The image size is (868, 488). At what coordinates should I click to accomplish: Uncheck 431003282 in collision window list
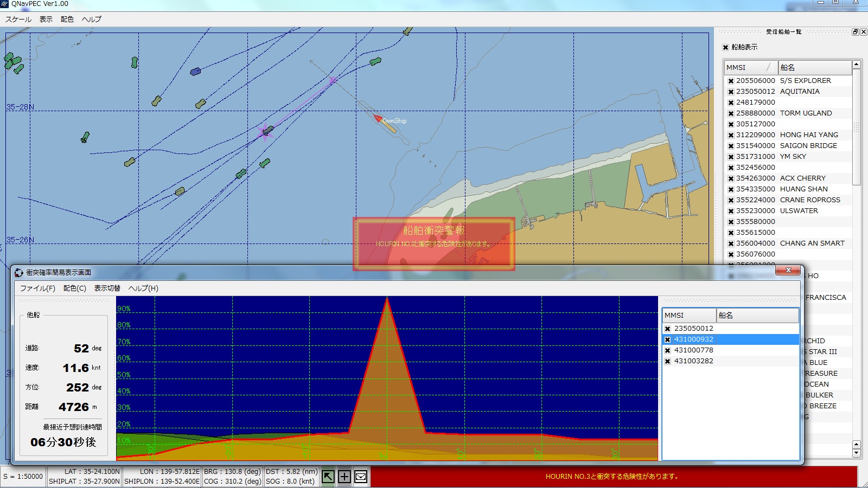[668, 361]
